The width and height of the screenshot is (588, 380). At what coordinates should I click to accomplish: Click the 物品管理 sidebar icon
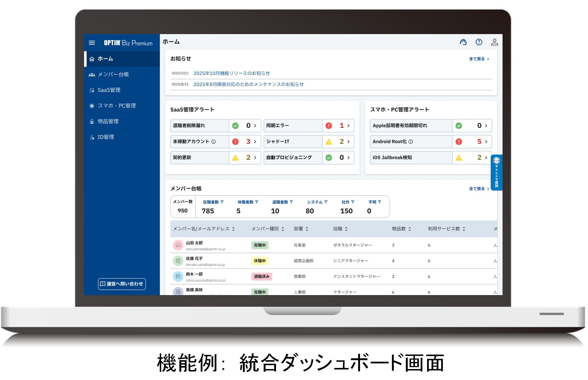[x=91, y=121]
